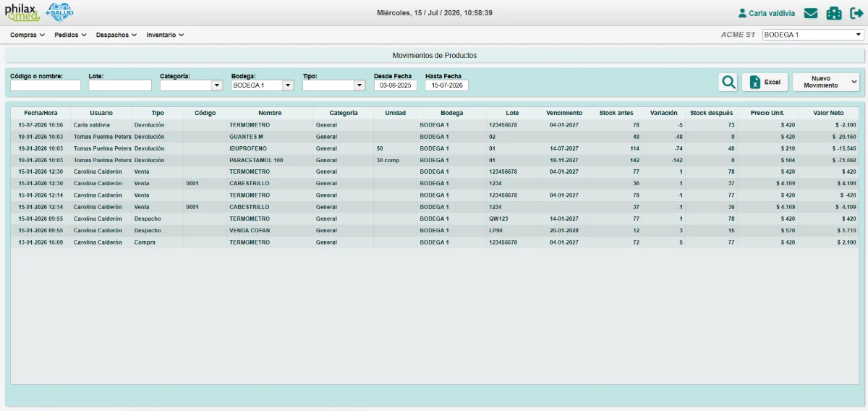Screen dimensions: 868x411
Task: Click the Lote filter input field
Action: pos(120,85)
